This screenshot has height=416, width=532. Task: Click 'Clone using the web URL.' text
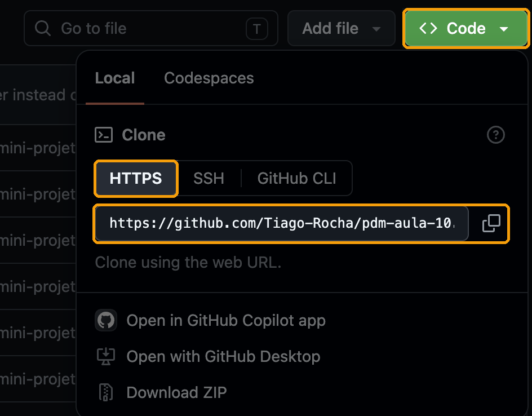tap(188, 262)
